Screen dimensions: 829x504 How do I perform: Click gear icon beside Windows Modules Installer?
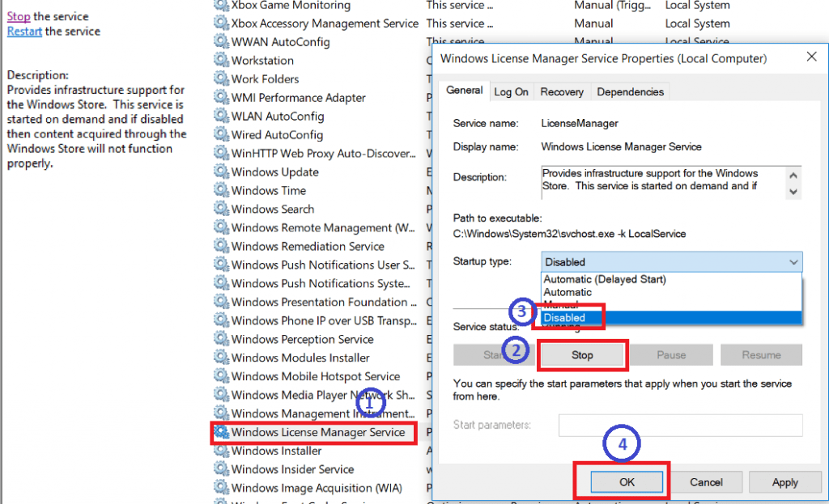(221, 357)
